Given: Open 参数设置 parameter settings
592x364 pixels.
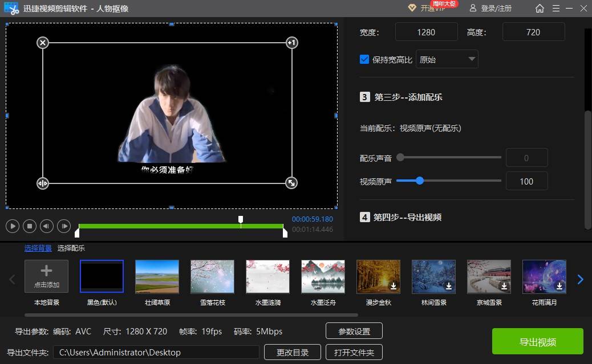Looking at the screenshot, I should [354, 331].
